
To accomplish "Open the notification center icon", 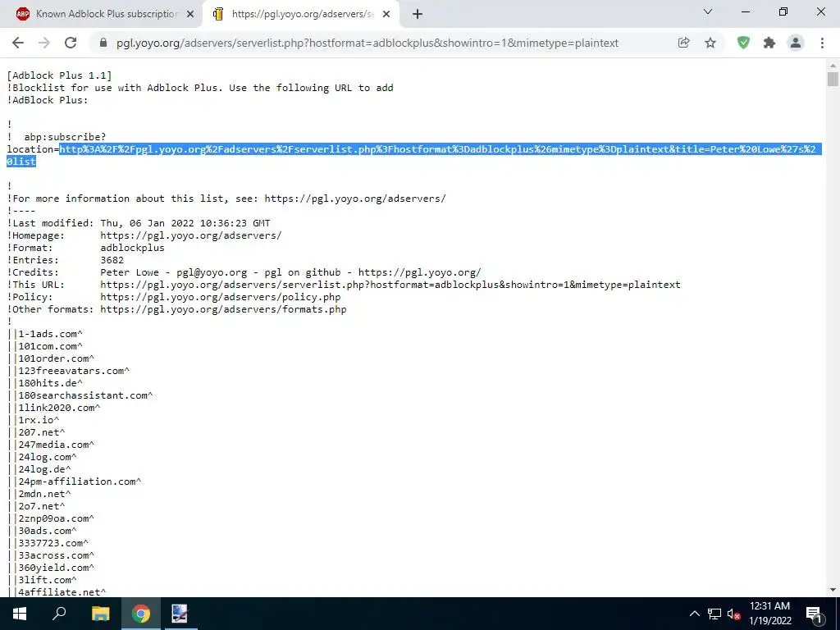I will pos(814,614).
